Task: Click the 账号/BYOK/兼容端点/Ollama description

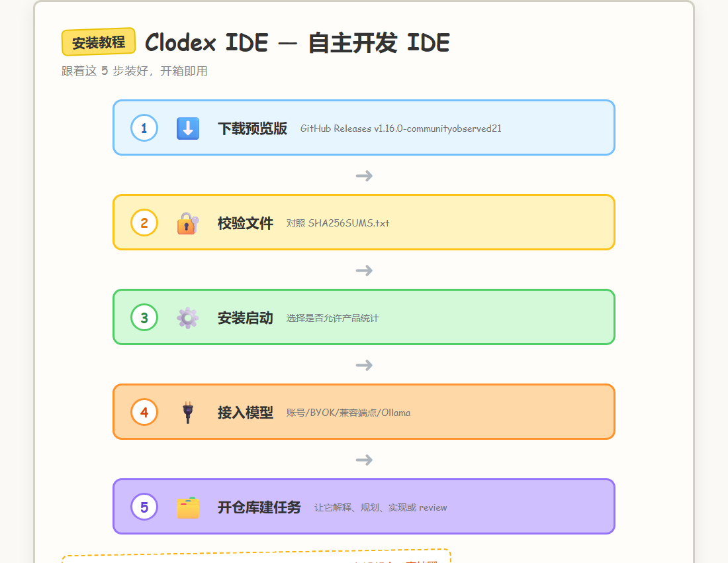Action: 348,413
